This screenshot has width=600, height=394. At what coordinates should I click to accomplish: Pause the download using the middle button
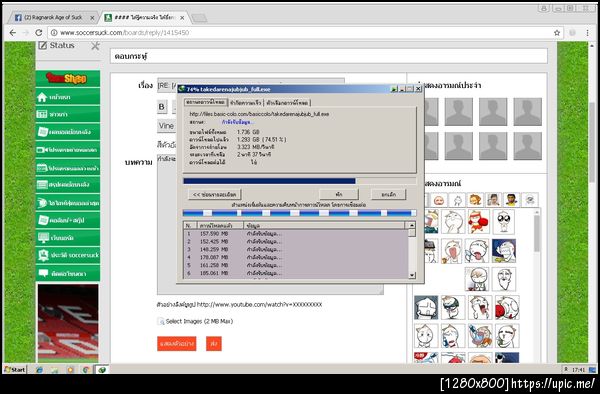click(x=339, y=194)
